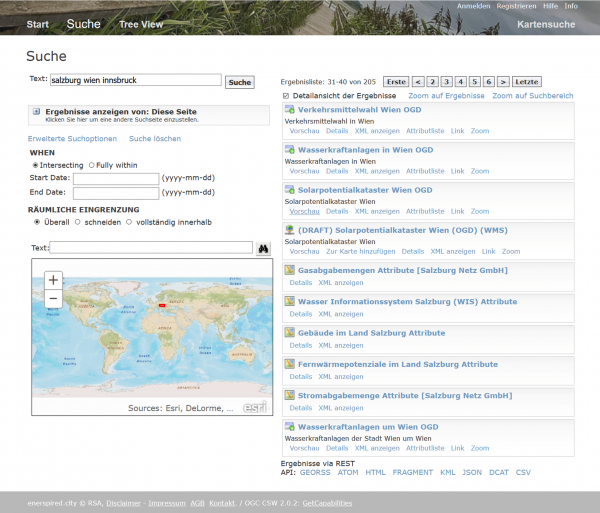Image resolution: width=600 pixels, height=513 pixels.
Task: Zoom in on the map with plus
Action: [x=53, y=280]
